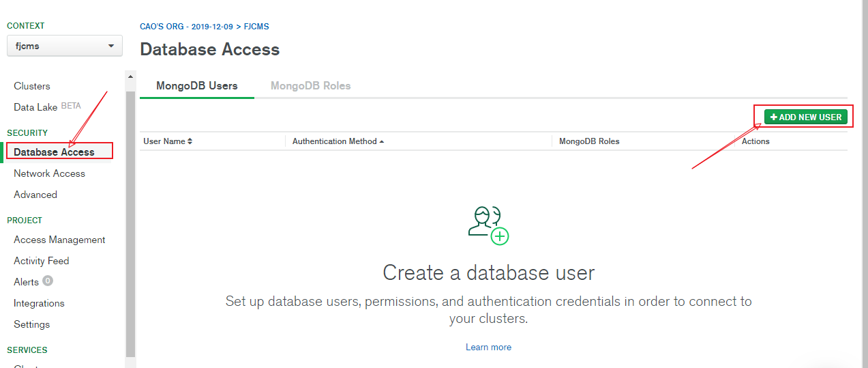Sort by the User Name column
Image resolution: width=868 pixels, height=368 pixels.
point(168,141)
